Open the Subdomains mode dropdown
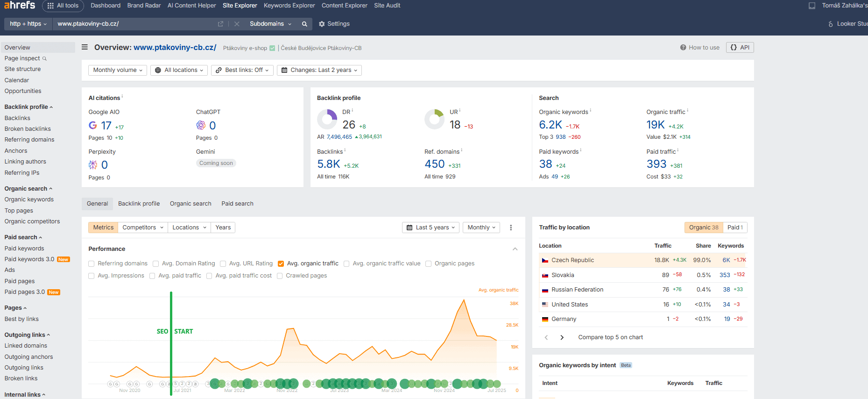 270,24
